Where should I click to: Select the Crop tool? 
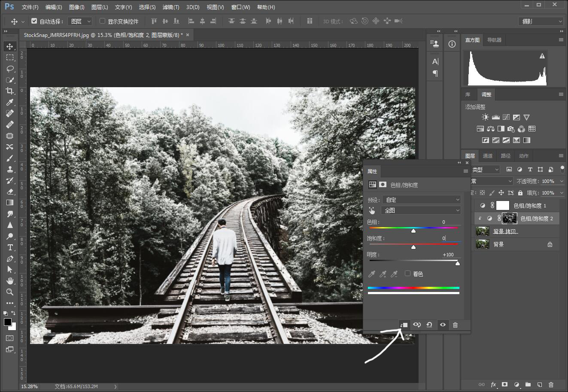click(x=9, y=91)
